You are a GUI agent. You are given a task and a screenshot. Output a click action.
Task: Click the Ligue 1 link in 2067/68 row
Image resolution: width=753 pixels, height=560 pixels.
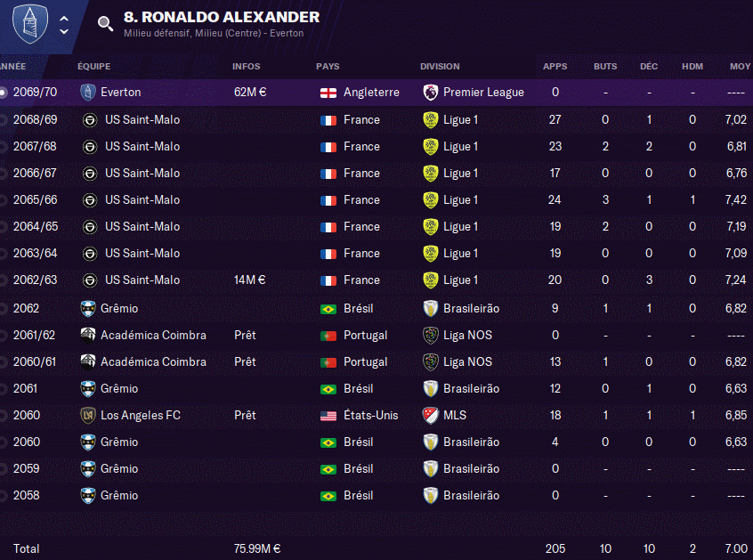460,147
